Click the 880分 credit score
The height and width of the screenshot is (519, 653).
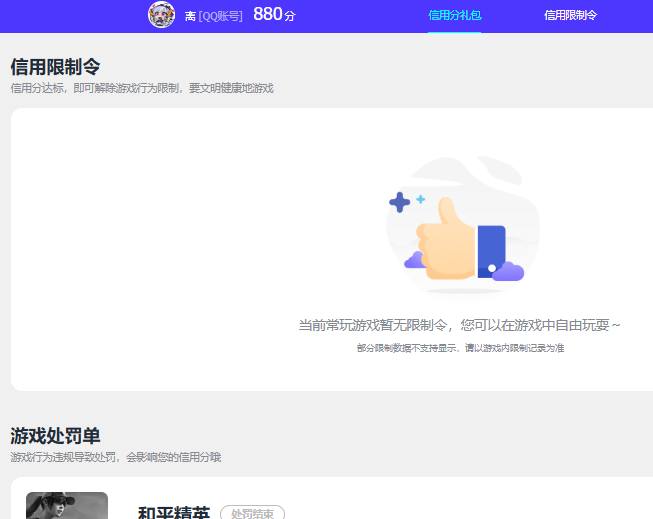pyautogui.click(x=274, y=15)
